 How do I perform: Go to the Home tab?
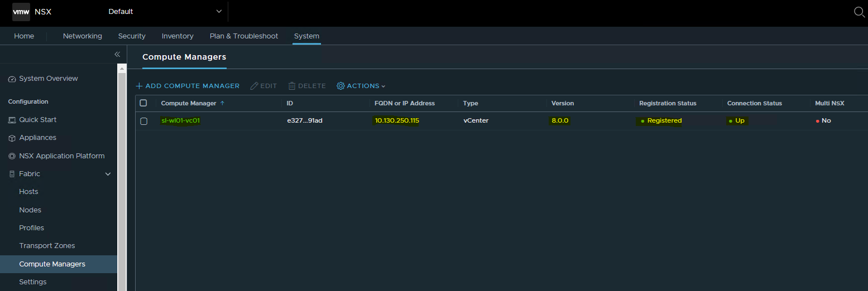coord(24,36)
